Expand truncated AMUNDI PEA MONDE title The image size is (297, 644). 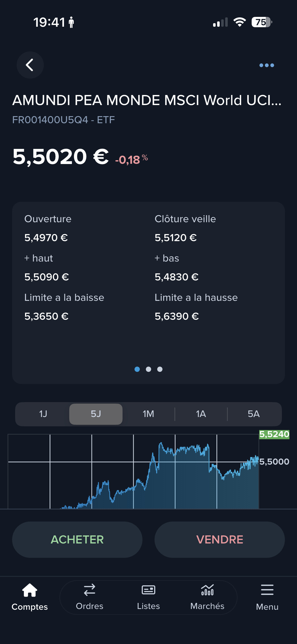147,100
